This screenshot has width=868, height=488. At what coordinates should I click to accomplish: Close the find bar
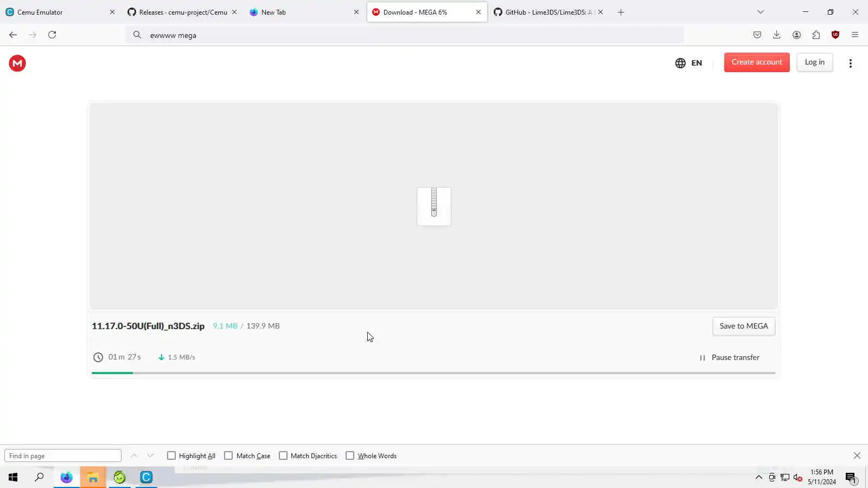(x=857, y=455)
